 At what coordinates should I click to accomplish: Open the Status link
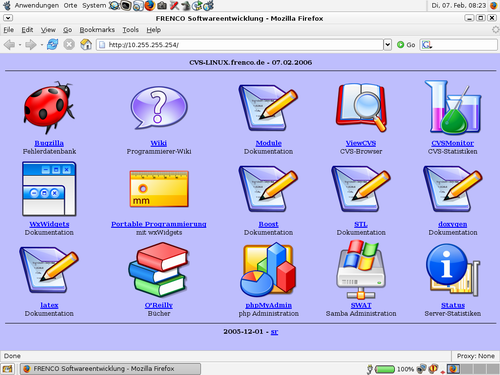(453, 305)
